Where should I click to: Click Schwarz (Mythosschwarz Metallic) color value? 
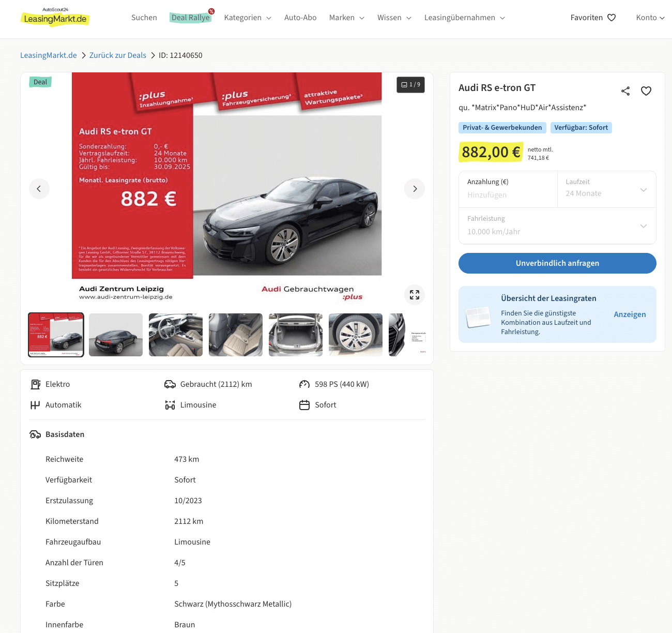tap(233, 604)
